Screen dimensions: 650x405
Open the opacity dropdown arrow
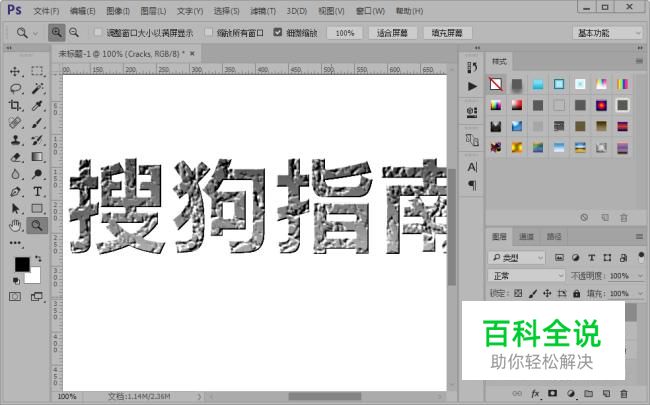(x=640, y=276)
